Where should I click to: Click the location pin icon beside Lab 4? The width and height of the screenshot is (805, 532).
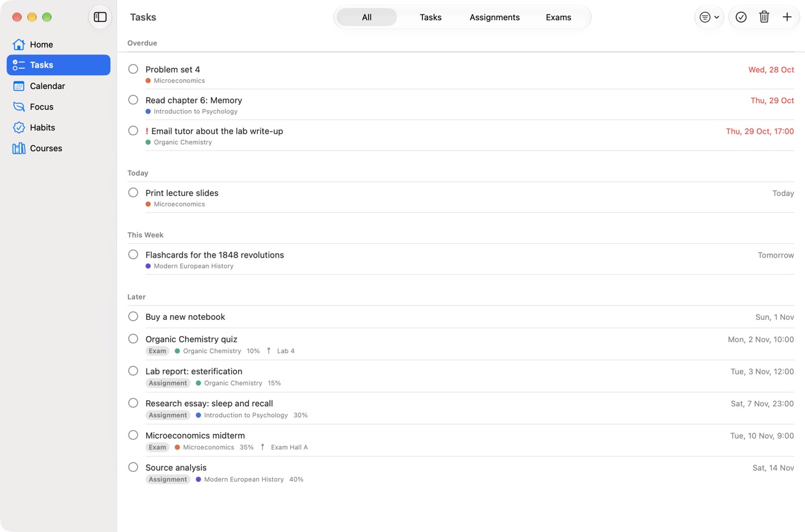(x=269, y=351)
